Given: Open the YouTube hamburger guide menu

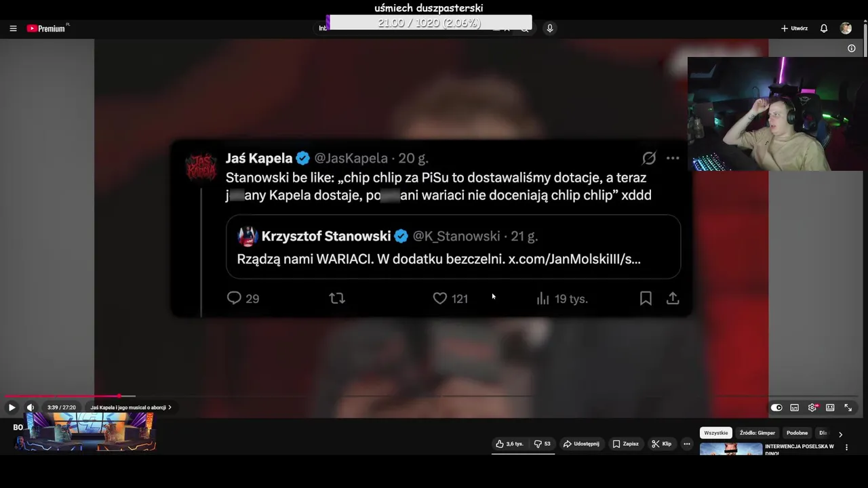Looking at the screenshot, I should click(13, 28).
